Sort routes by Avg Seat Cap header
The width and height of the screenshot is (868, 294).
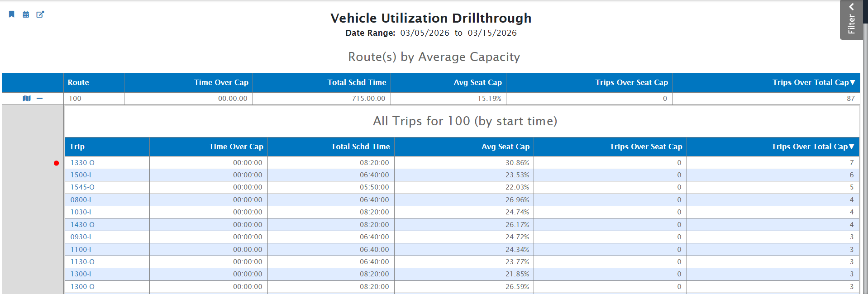click(477, 83)
